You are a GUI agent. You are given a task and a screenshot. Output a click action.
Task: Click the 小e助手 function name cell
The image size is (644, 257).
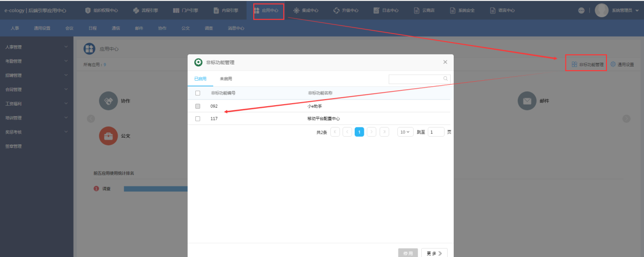coord(315,106)
